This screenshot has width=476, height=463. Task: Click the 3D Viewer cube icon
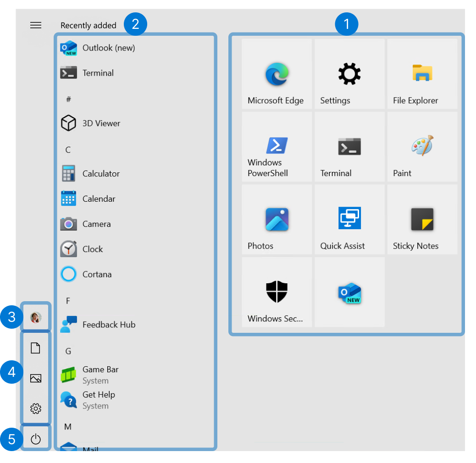(69, 123)
